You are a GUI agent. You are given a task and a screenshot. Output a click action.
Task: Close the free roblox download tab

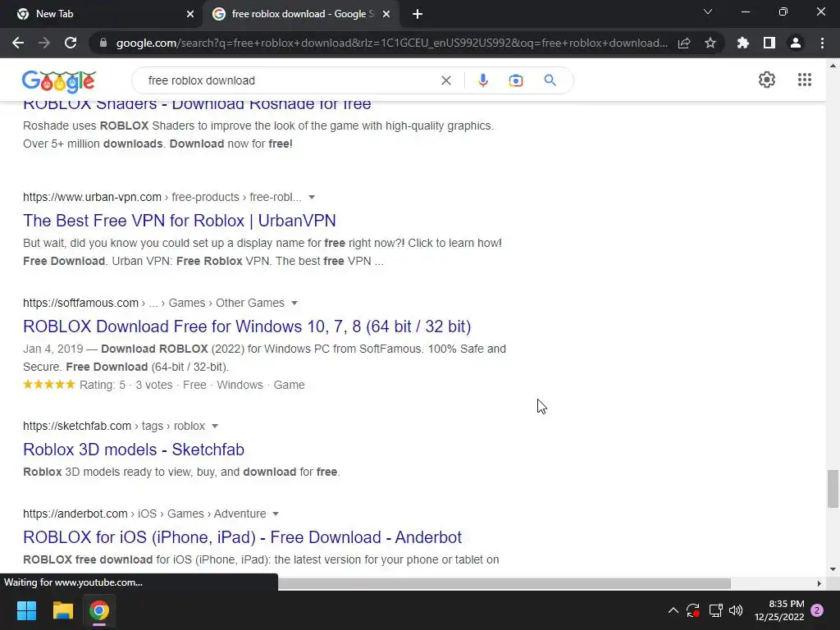coord(386,14)
